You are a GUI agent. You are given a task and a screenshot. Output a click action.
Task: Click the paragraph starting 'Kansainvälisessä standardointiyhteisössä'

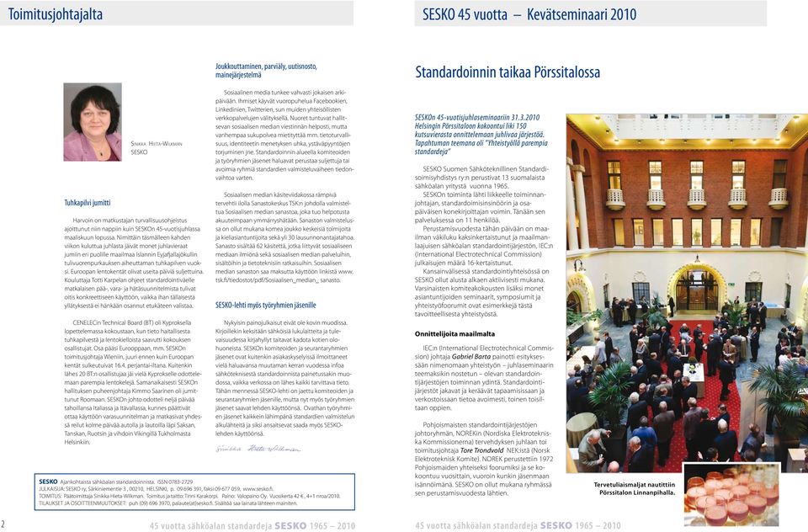click(x=481, y=292)
